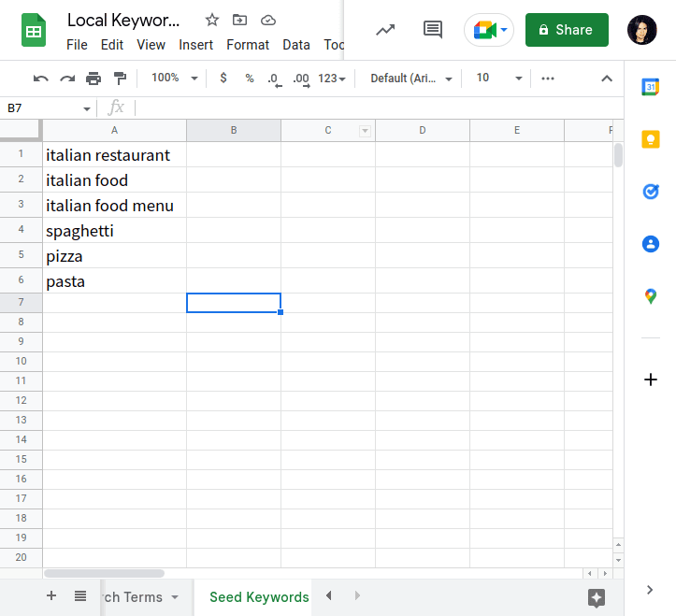Select cell with 'pizza'
676x616 pixels.
114,255
